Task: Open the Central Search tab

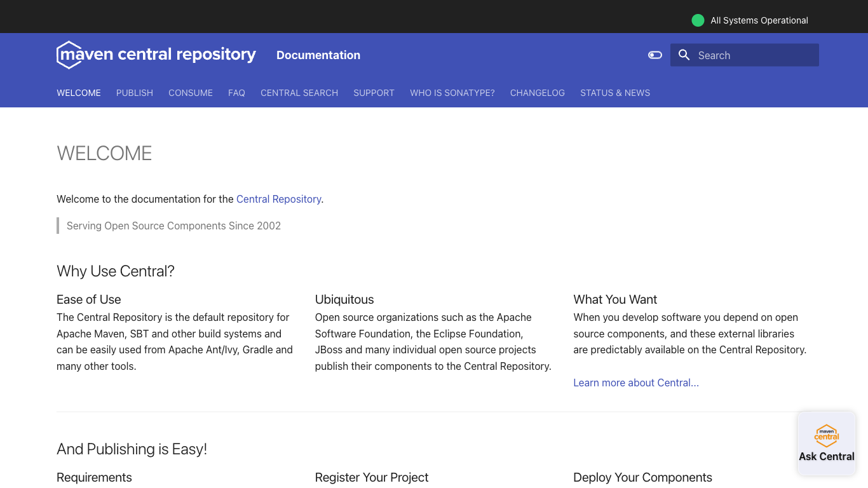Action: [299, 93]
